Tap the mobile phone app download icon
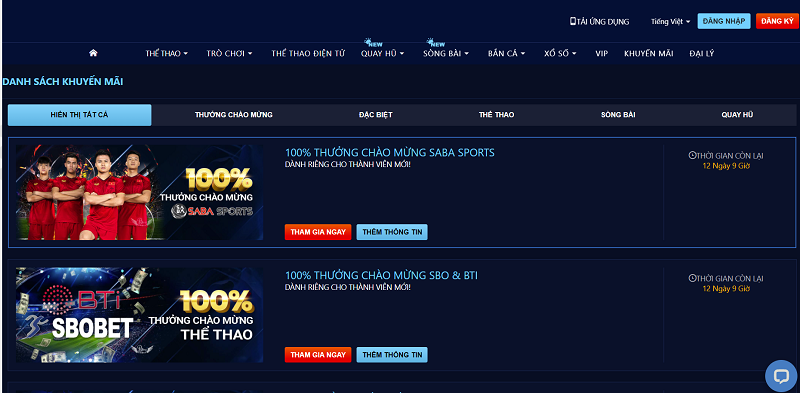Image resolution: width=800 pixels, height=393 pixels. click(573, 21)
